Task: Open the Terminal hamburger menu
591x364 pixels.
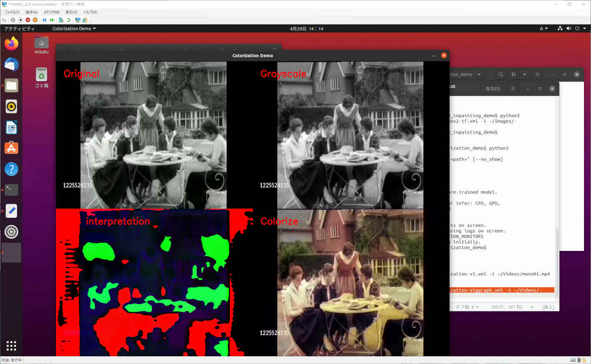Action: tap(537, 74)
